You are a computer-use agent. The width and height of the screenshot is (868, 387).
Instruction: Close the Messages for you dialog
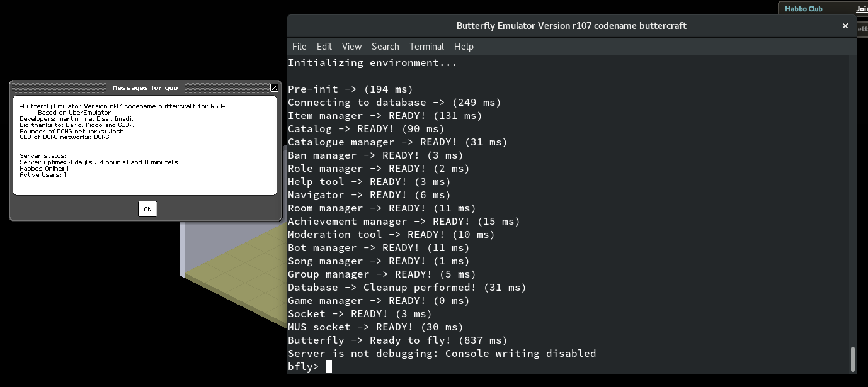274,87
